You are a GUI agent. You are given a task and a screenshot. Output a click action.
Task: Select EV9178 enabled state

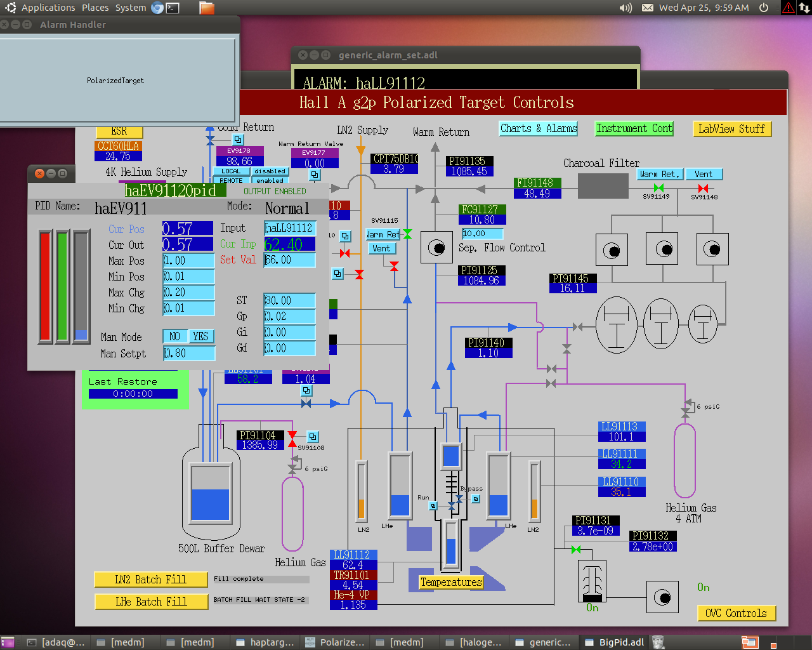pos(270,180)
